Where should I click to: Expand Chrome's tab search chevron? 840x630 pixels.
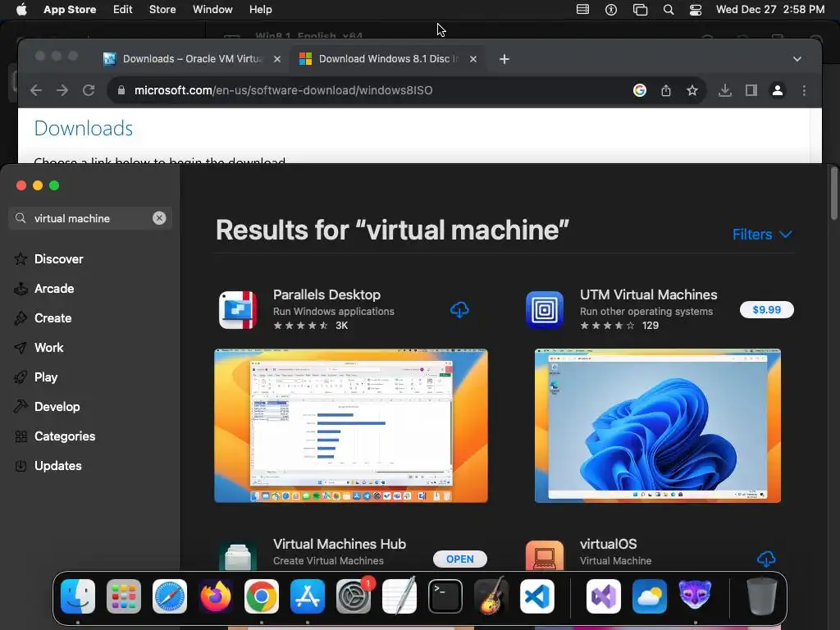797,59
